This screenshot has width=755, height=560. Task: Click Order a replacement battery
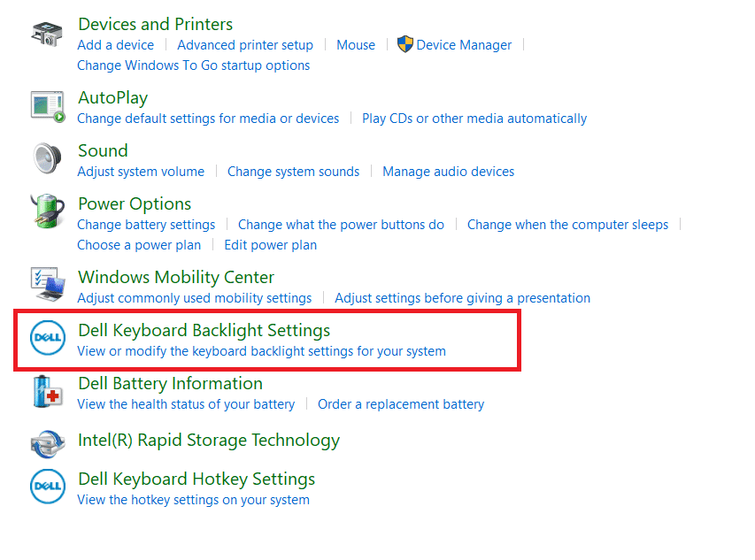pos(401,404)
